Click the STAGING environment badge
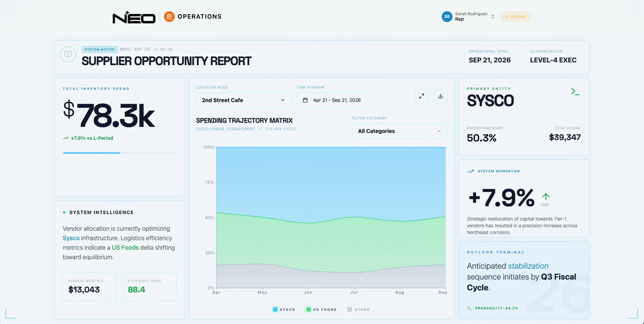The width and height of the screenshot is (644, 324). click(516, 17)
